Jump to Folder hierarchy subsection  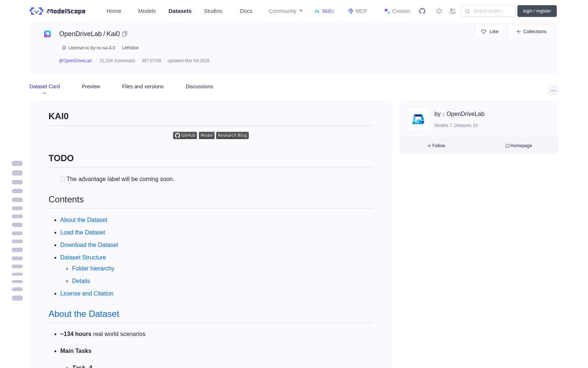click(93, 268)
